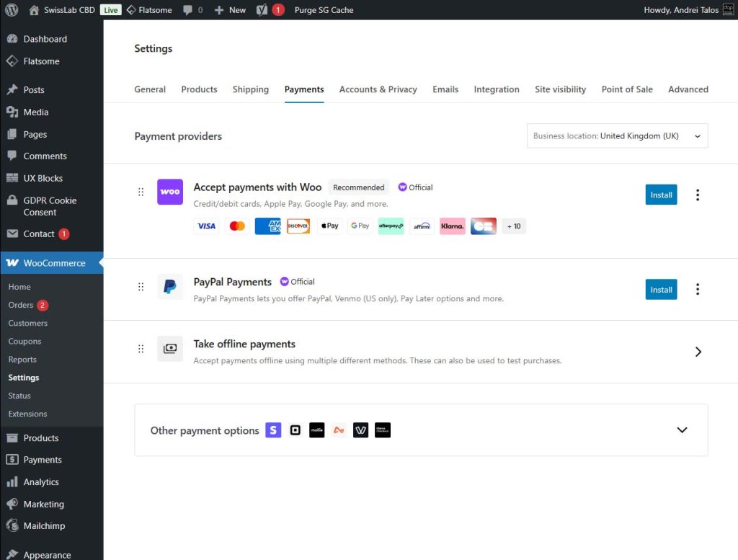Open the Business location dropdown
Viewport: 738px width, 560px height.
click(x=616, y=135)
